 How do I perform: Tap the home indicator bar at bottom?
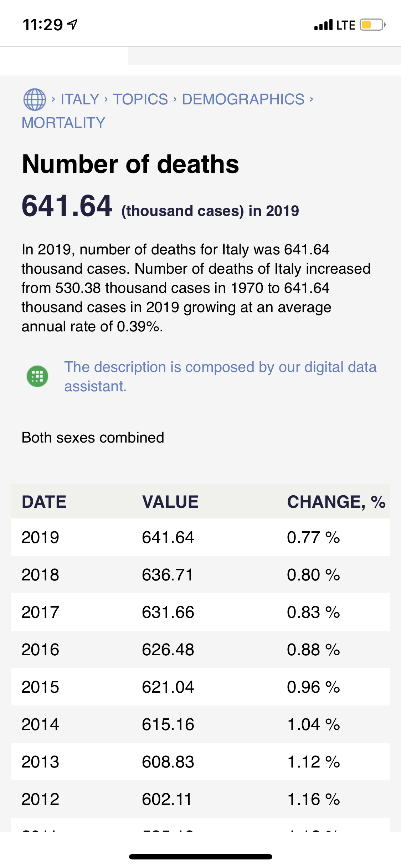[200, 857]
